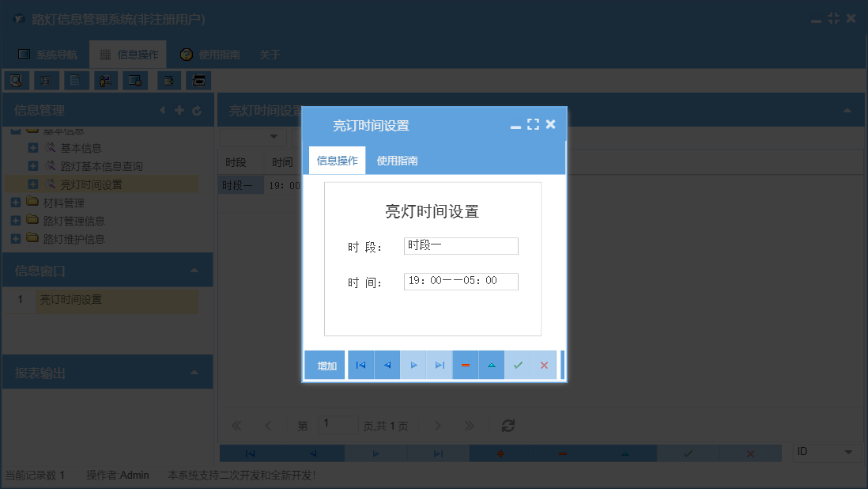The width and height of the screenshot is (868, 489).
Task: Open the document toolbar icon
Action: tap(74, 80)
